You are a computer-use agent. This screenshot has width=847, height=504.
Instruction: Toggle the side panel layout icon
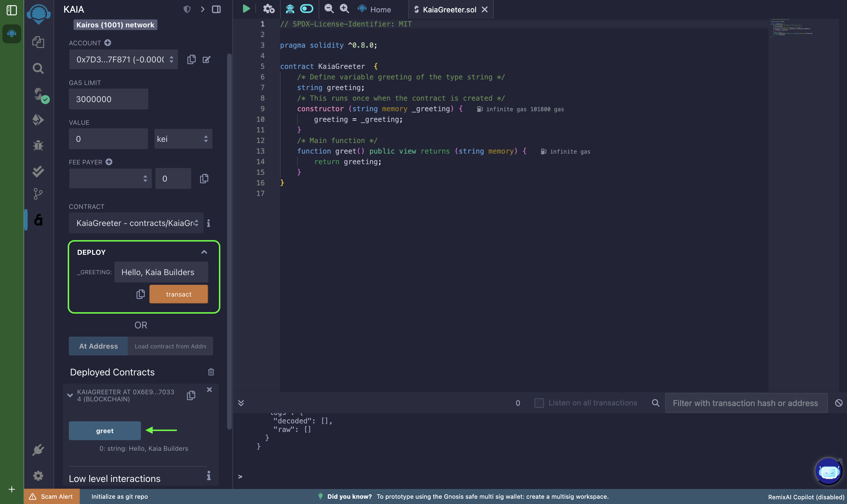pos(216,9)
